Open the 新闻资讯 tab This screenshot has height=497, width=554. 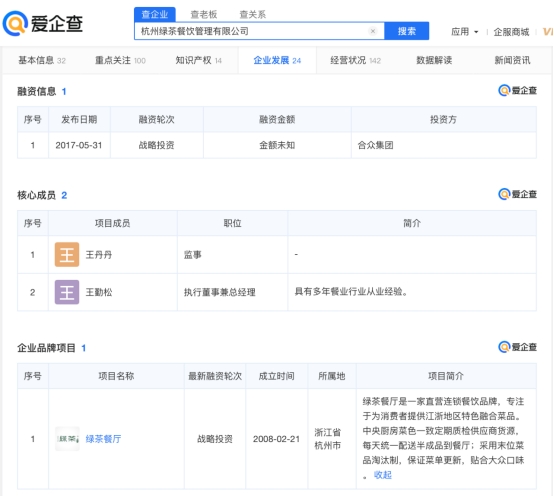(x=512, y=60)
